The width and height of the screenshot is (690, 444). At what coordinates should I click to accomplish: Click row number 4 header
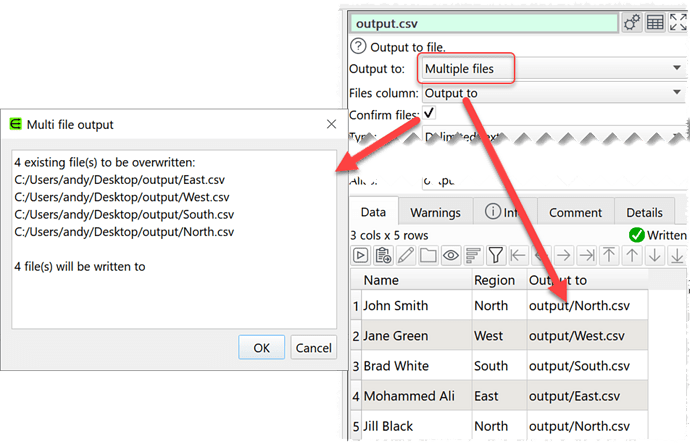(x=356, y=396)
